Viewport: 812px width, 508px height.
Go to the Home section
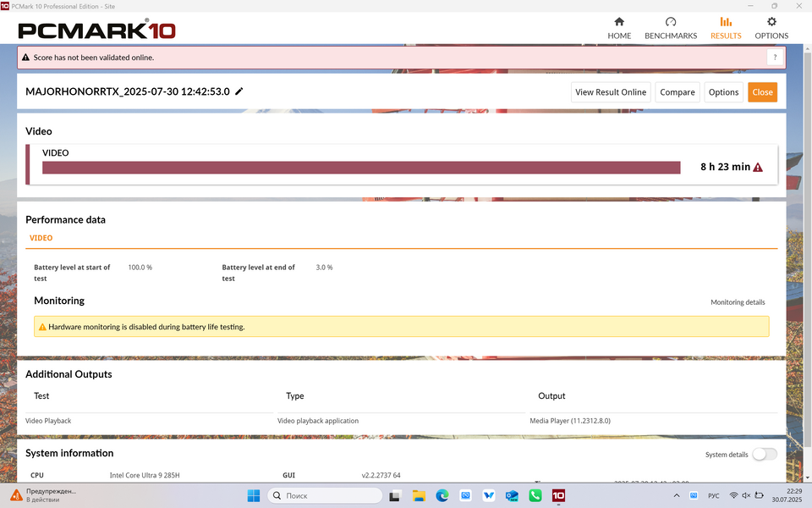click(619, 22)
